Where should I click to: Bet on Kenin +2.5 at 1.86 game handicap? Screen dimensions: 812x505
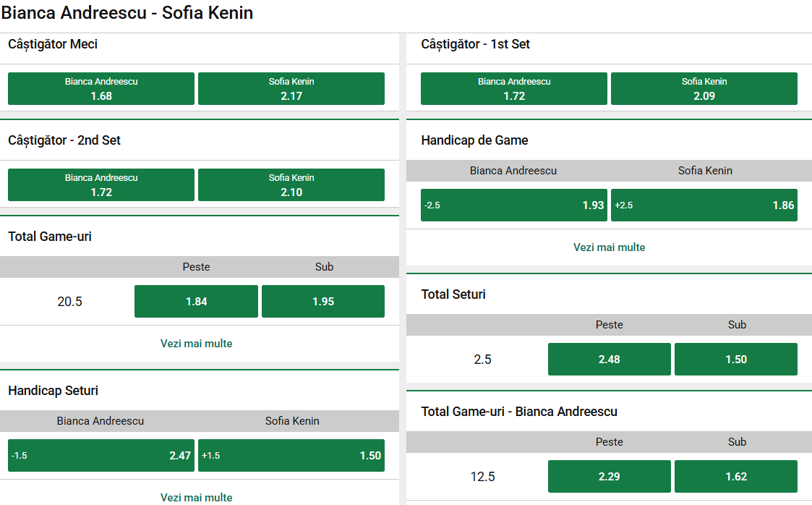[x=704, y=205]
